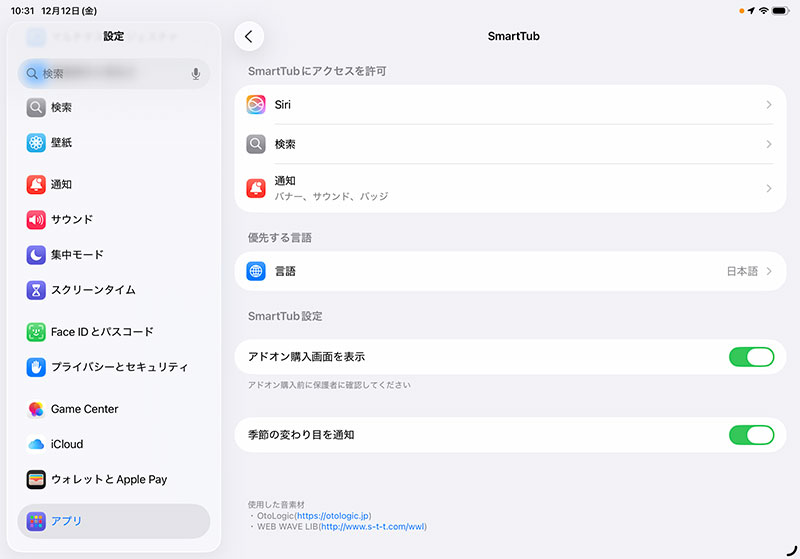The image size is (800, 559).
Task: Tap the Wi-Fi status icon
Action: [763, 11]
